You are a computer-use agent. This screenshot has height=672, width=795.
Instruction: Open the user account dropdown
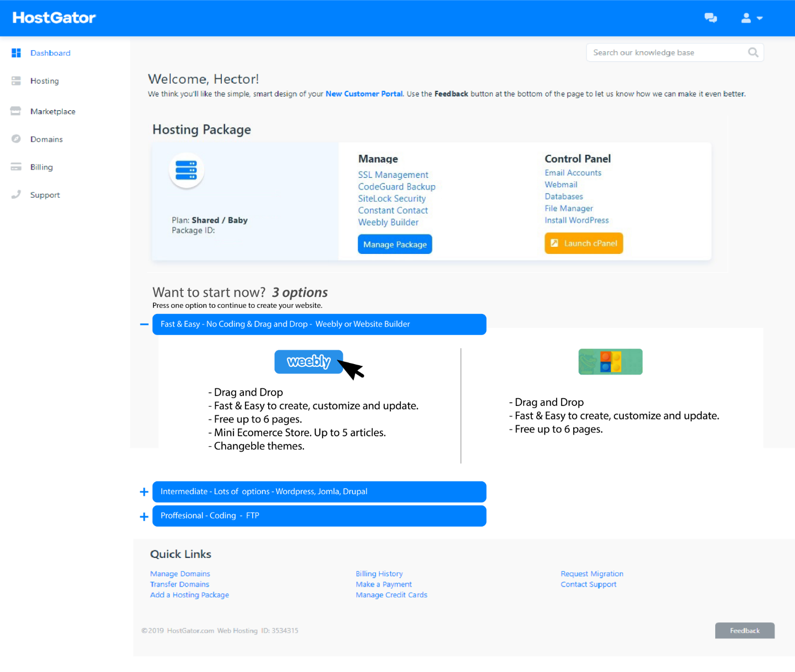[x=752, y=18]
